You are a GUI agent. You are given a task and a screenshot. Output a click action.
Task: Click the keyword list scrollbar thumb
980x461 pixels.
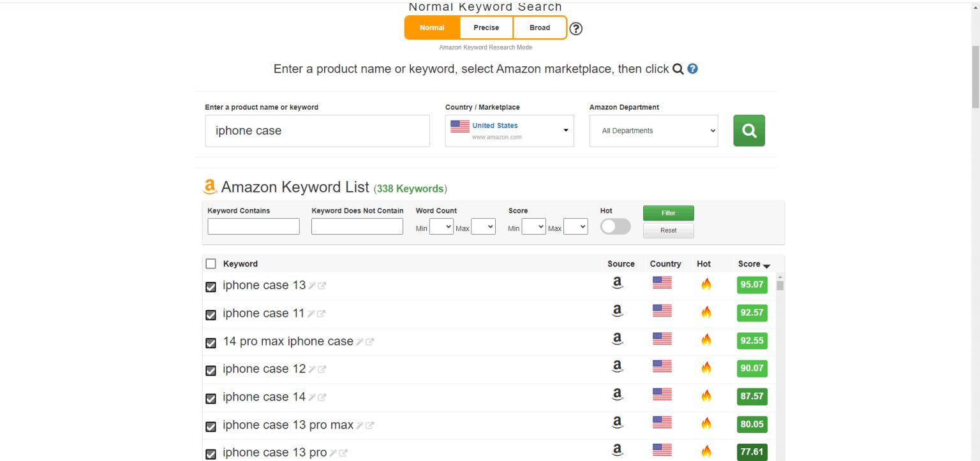tap(780, 285)
